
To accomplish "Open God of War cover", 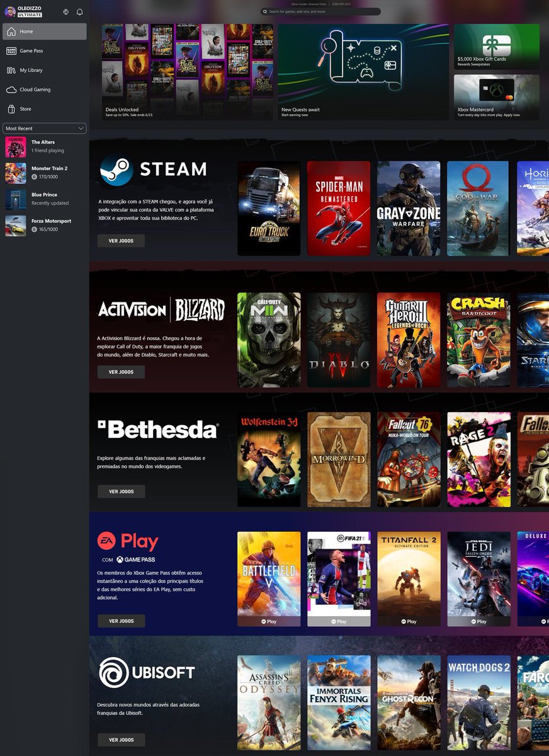I will 478,209.
